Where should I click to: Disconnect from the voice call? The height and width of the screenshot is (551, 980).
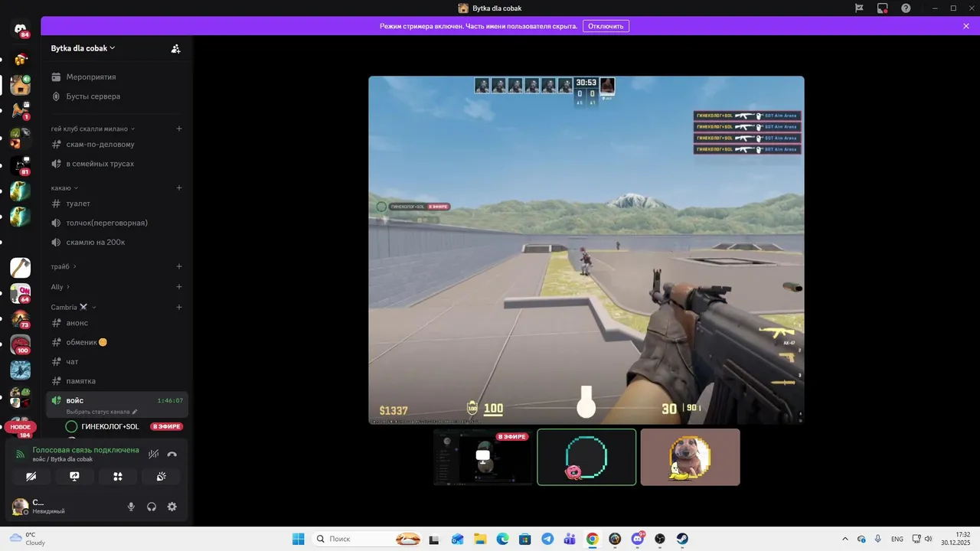pyautogui.click(x=172, y=454)
